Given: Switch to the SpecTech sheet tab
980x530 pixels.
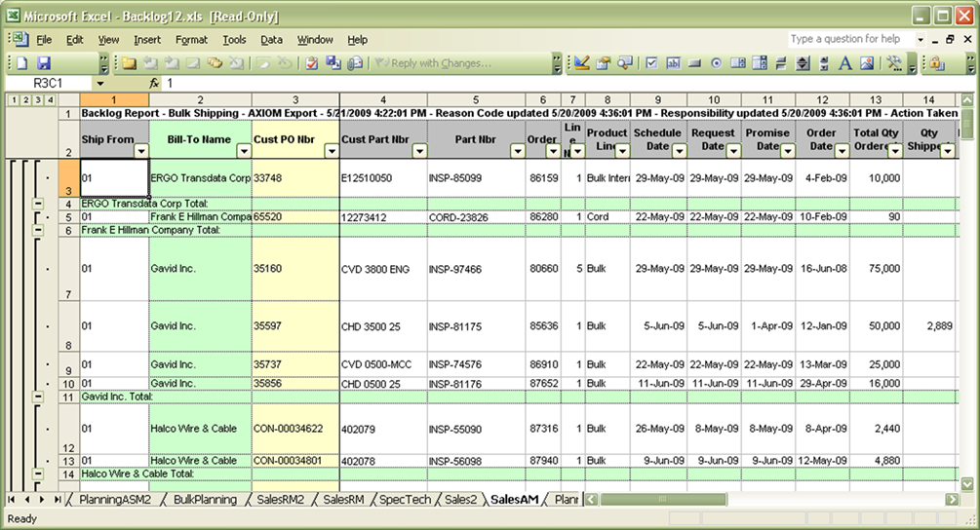Looking at the screenshot, I should tap(405, 500).
